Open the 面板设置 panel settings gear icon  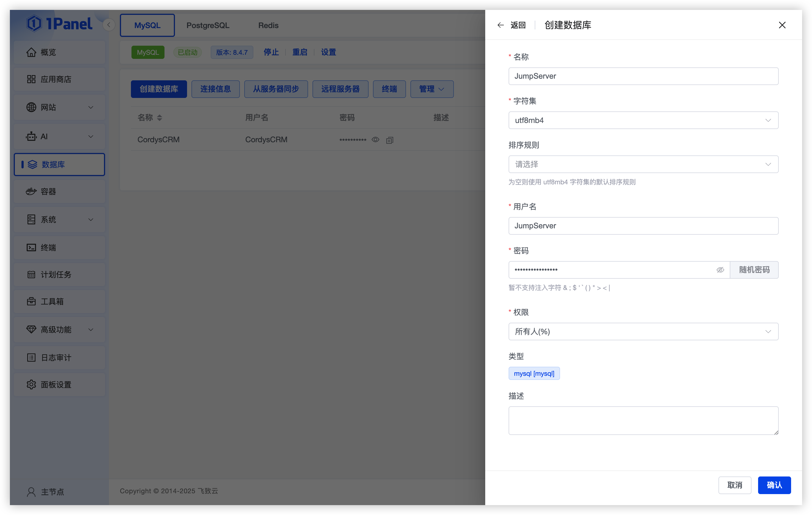tap(31, 385)
